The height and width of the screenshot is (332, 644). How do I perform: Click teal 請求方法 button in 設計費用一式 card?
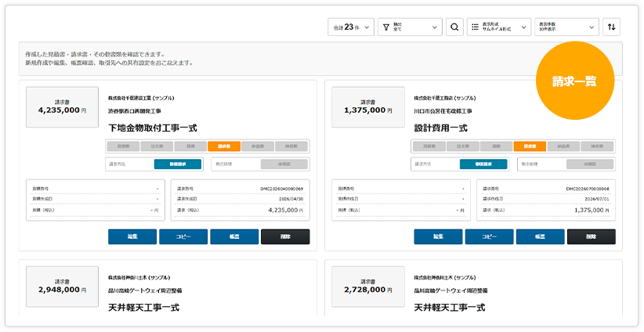click(x=483, y=164)
